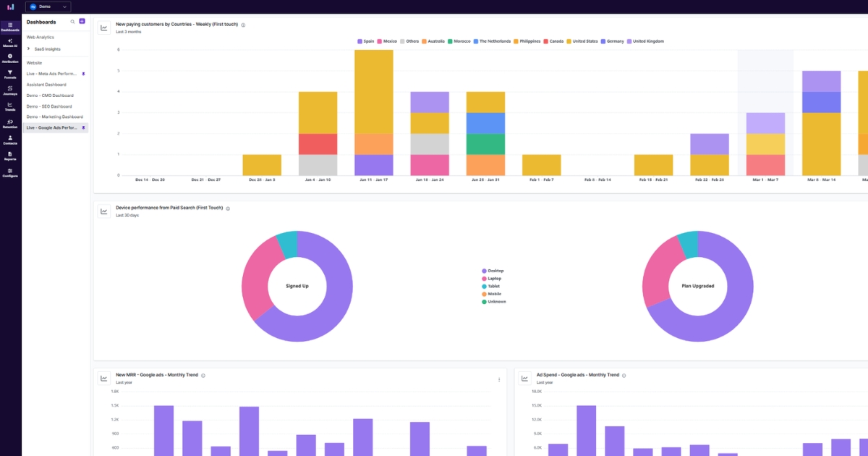Image resolution: width=868 pixels, height=456 pixels.
Task: Click 'Ad Spend - Google ads - Monthly Trend' title
Action: [577, 375]
